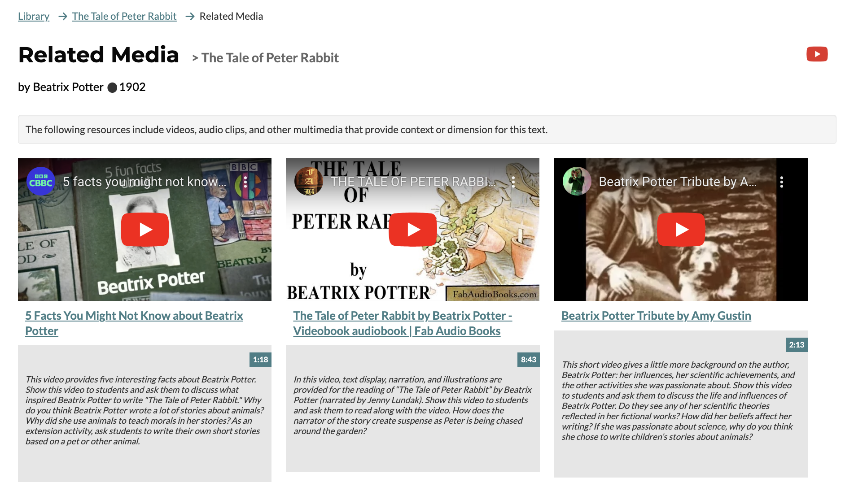Click the 'Related Media' breadcrumb text
The width and height of the screenshot is (867, 504).
[231, 16]
